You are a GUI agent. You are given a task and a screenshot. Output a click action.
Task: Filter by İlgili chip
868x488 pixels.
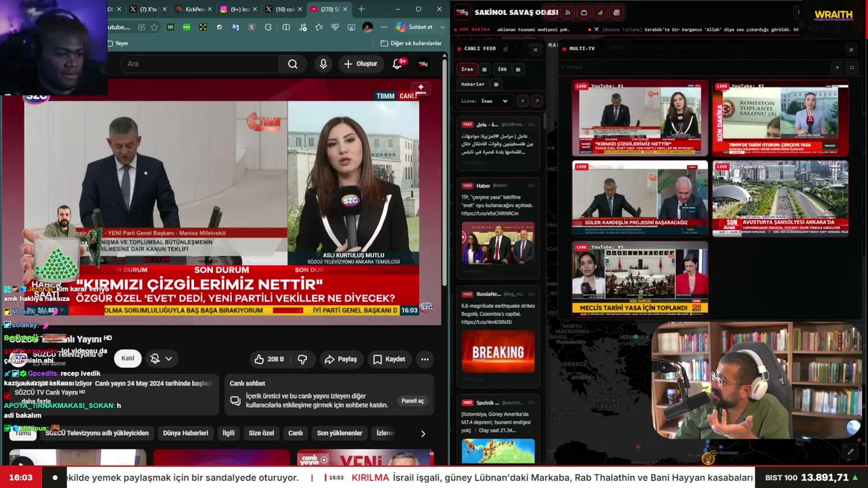coord(229,433)
